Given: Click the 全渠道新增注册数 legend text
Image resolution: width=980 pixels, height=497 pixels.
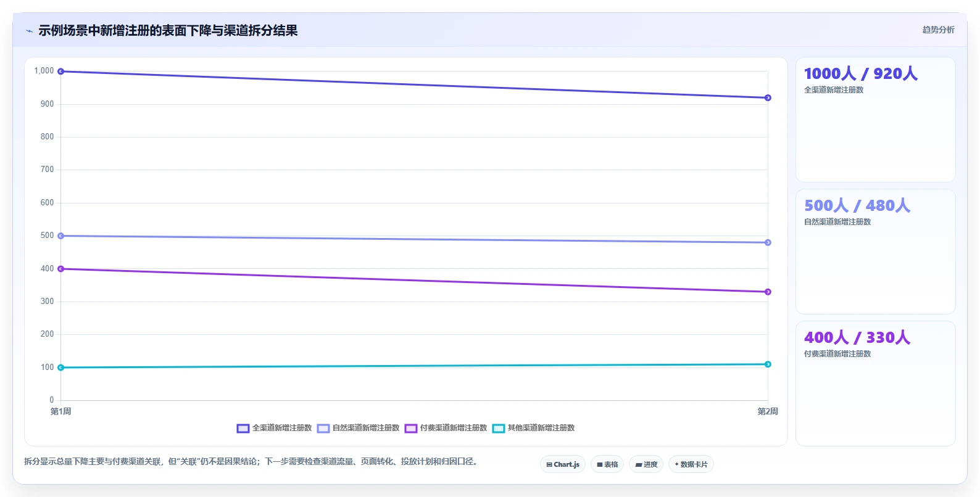Looking at the screenshot, I should (x=282, y=428).
